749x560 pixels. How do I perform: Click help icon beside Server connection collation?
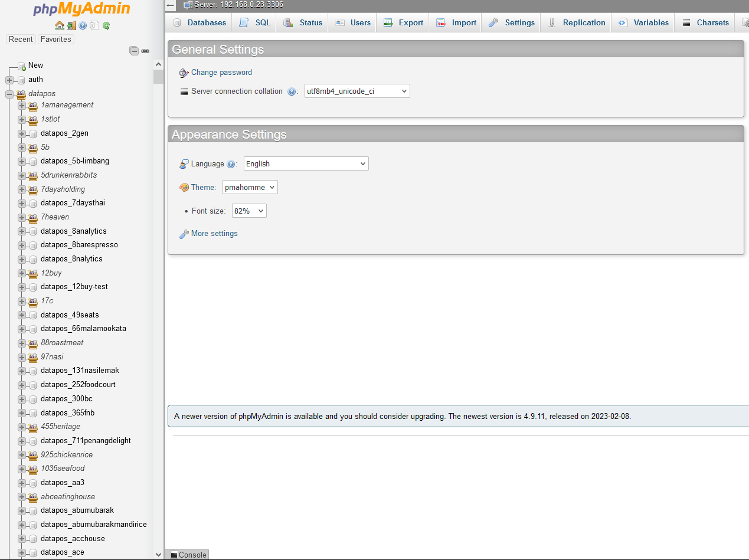coord(292,91)
